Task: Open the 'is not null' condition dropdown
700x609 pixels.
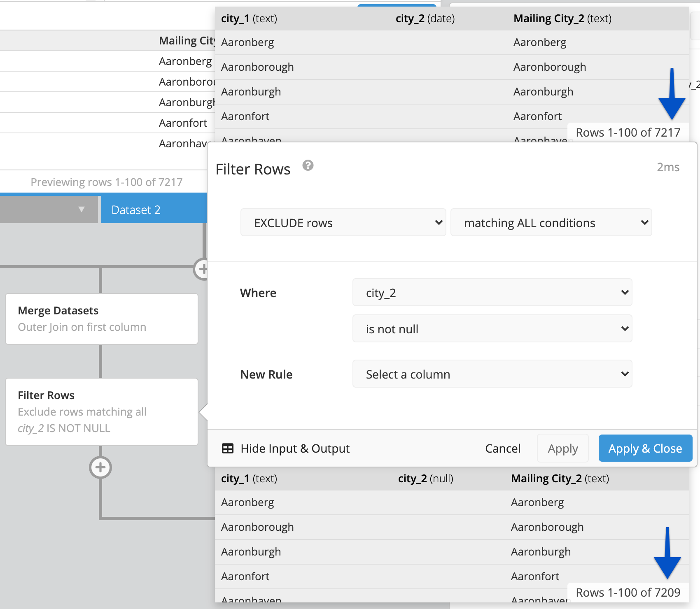Action: click(492, 329)
